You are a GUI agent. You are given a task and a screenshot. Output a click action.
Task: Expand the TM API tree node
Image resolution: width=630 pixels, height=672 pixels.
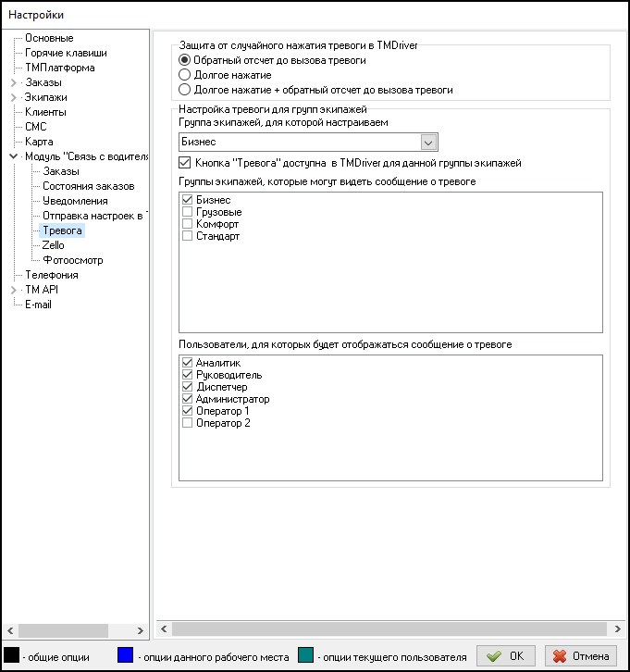13,290
